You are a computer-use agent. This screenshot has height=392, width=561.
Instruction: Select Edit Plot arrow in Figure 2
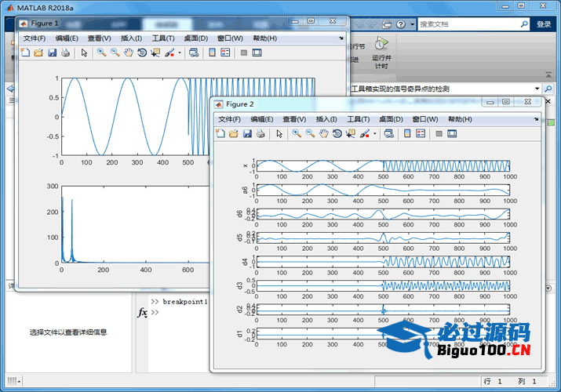279,133
